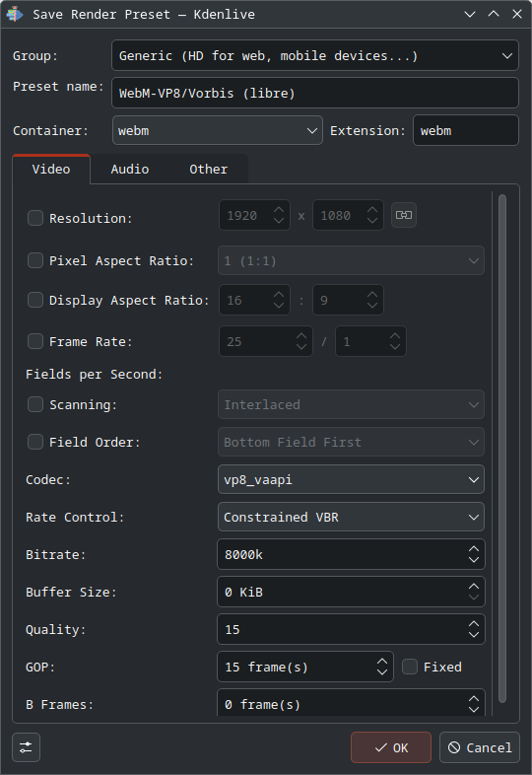Switch to the Audio tab
The width and height of the screenshot is (532, 775).
coord(130,169)
